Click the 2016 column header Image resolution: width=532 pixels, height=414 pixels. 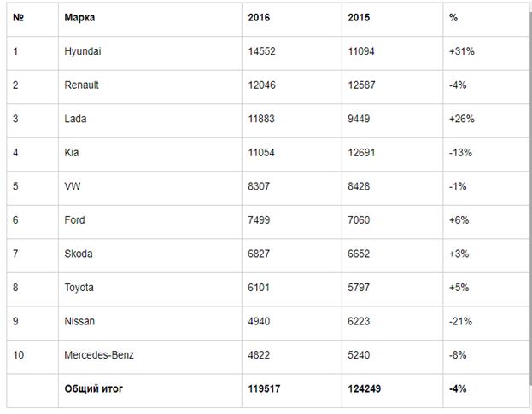[x=258, y=18]
